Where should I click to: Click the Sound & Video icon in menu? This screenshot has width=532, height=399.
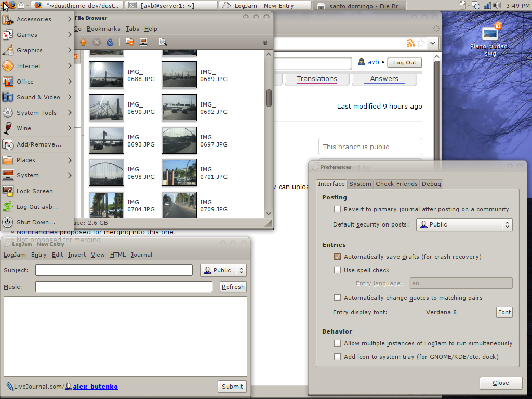pos(8,97)
